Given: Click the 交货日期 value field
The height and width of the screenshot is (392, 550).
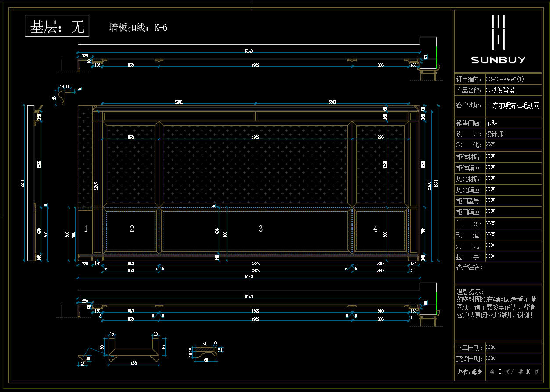Looking at the screenshot, I should [x=490, y=358].
